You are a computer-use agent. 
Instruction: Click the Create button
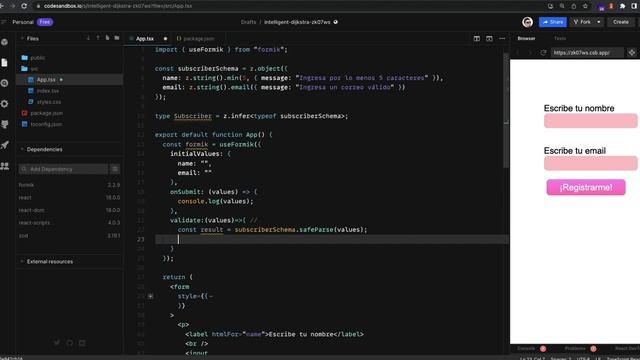[x=621, y=22]
